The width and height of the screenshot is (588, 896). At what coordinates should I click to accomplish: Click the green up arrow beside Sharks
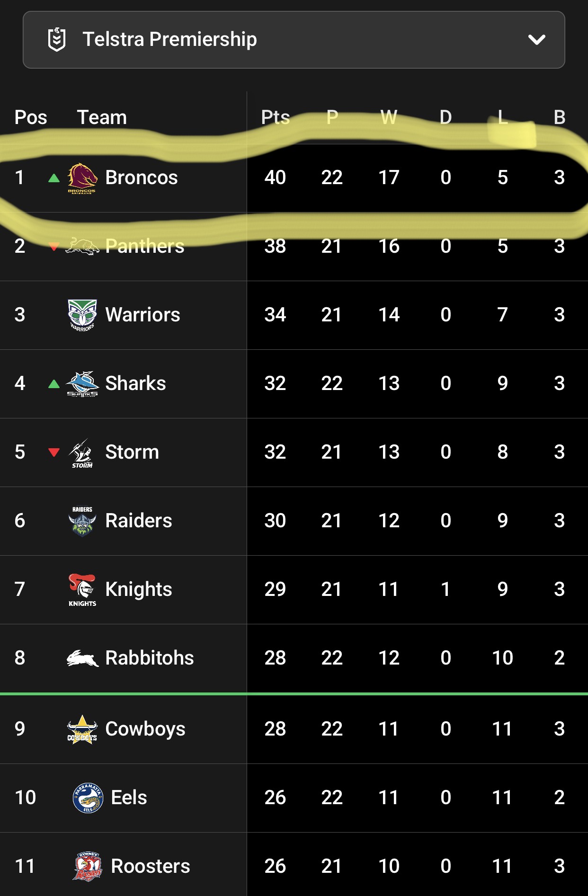(x=54, y=383)
